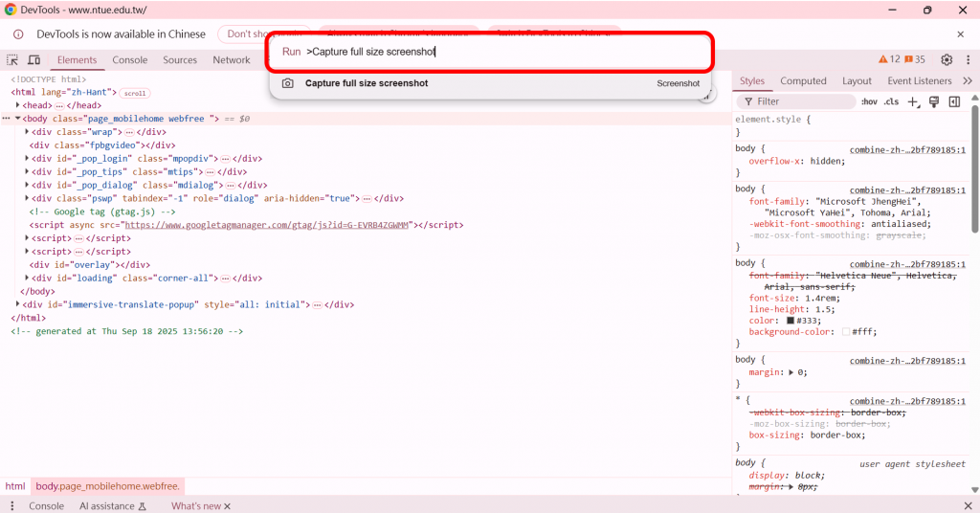980x513 pixels.
Task: Expand the immersive-translate-popup div node
Action: [x=18, y=304]
